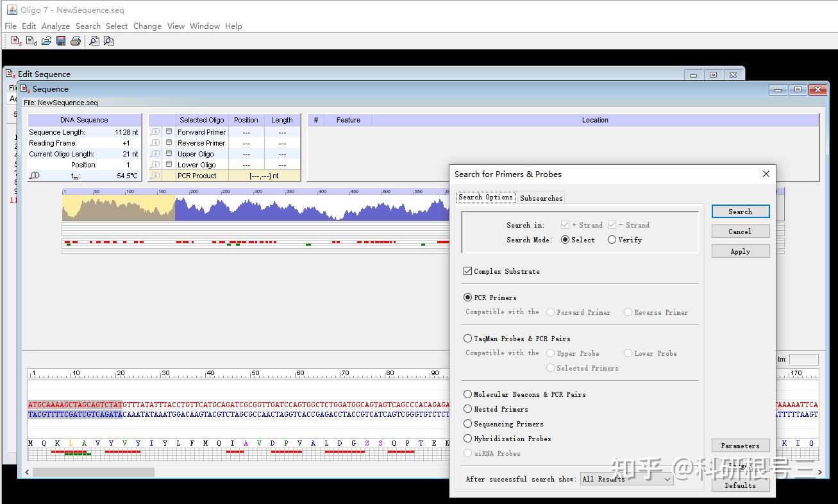The image size is (838, 504).
Task: Open the File menu
Action: [11, 26]
